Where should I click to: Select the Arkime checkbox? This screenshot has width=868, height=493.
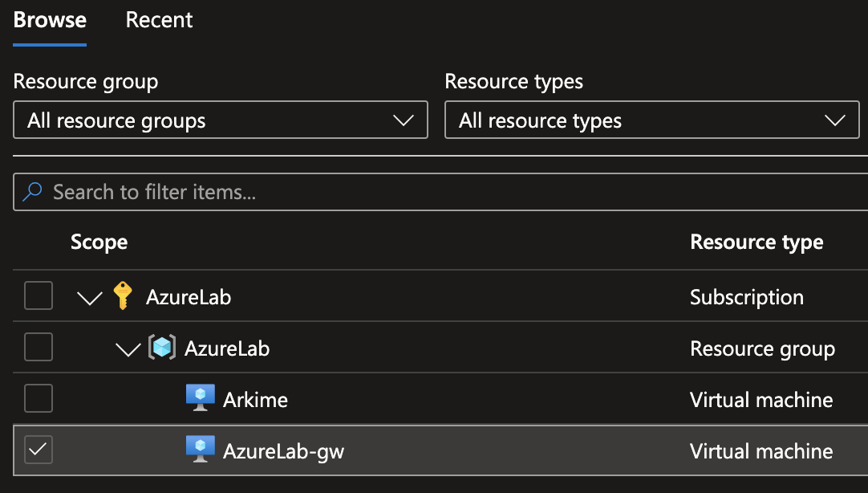pos(39,398)
